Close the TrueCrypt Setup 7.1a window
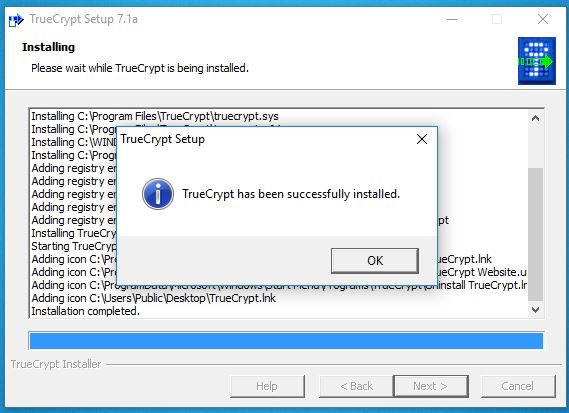Screen dimensions: 569x413 click(x=543, y=19)
